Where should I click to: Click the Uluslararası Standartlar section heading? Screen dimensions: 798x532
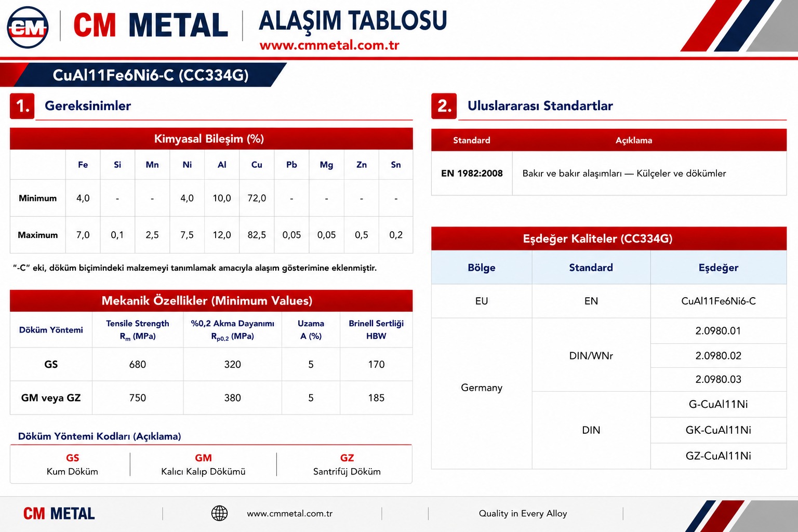(540, 106)
